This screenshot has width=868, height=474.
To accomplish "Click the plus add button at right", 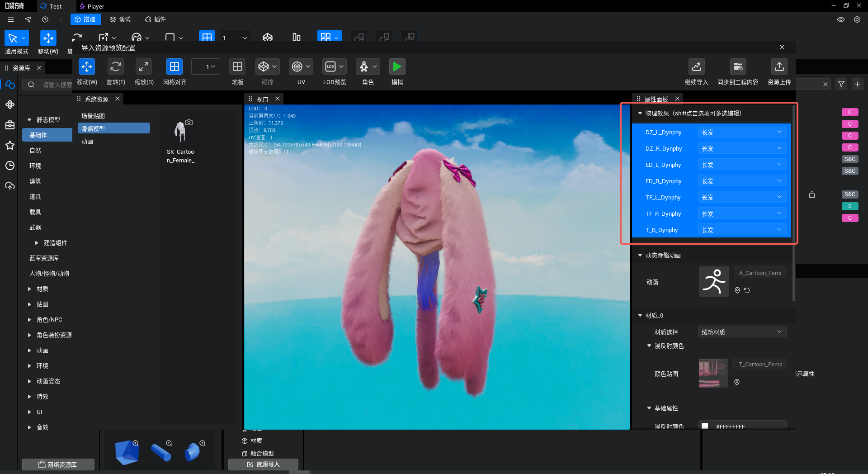I will click(858, 84).
